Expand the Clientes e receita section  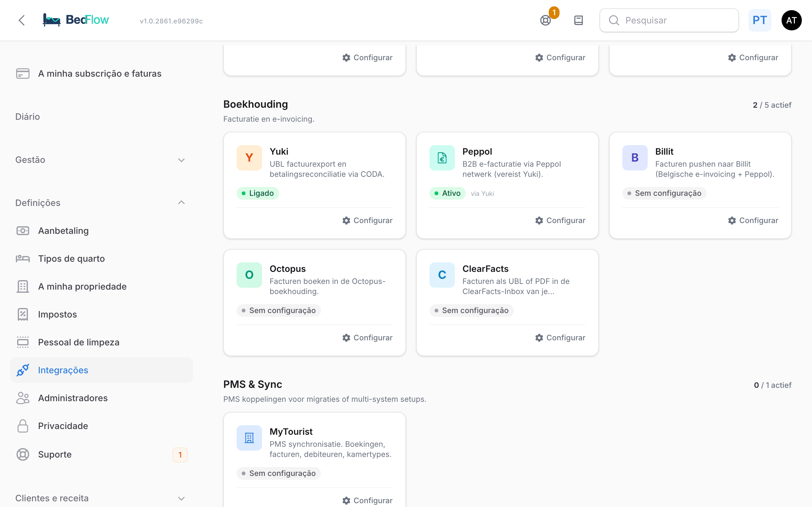[101, 498]
